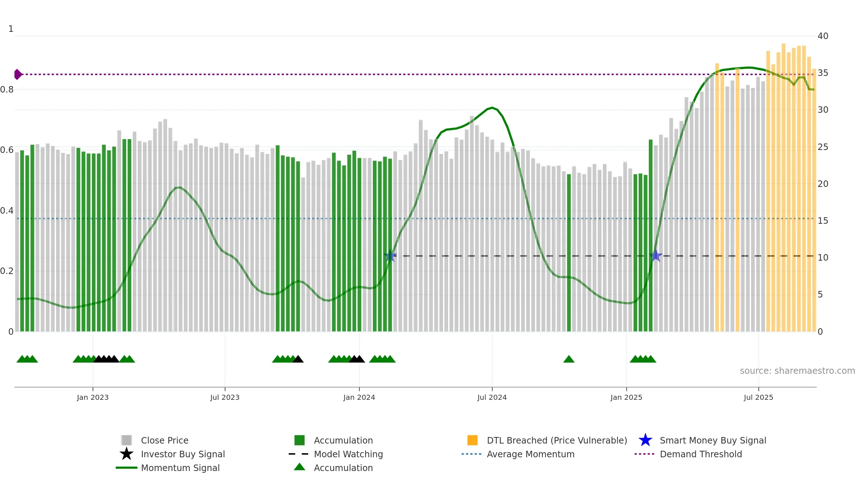Toggle the Model Watching legend label
The image size is (868, 488).
(x=348, y=454)
